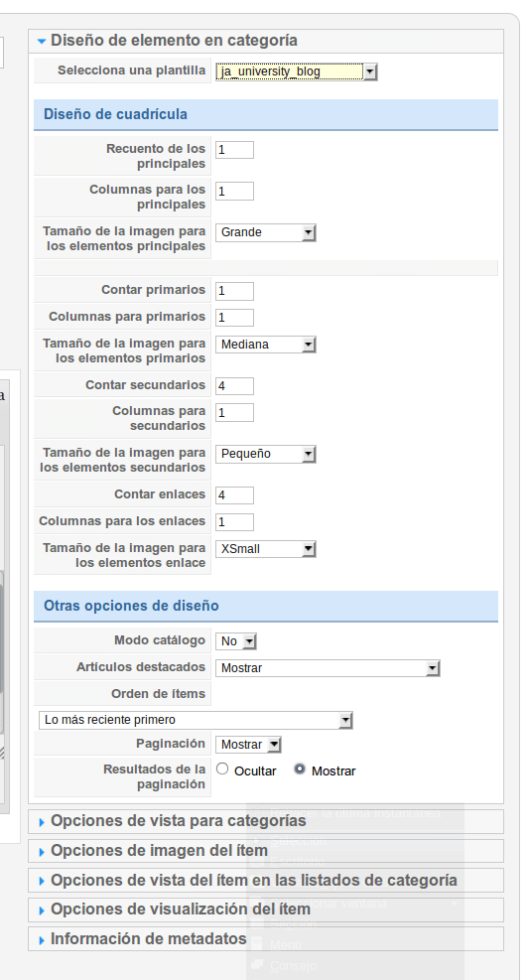
Task: Open the ja_university_blog template dropdown
Action: click(297, 71)
